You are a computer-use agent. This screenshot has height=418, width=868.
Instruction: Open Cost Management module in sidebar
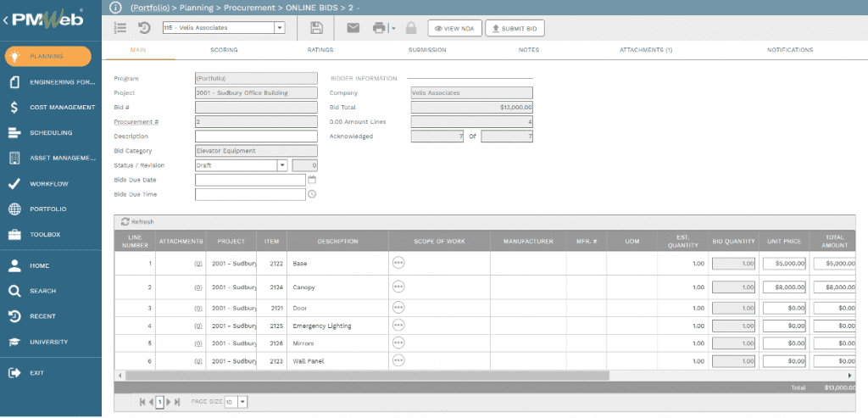pyautogui.click(x=51, y=108)
